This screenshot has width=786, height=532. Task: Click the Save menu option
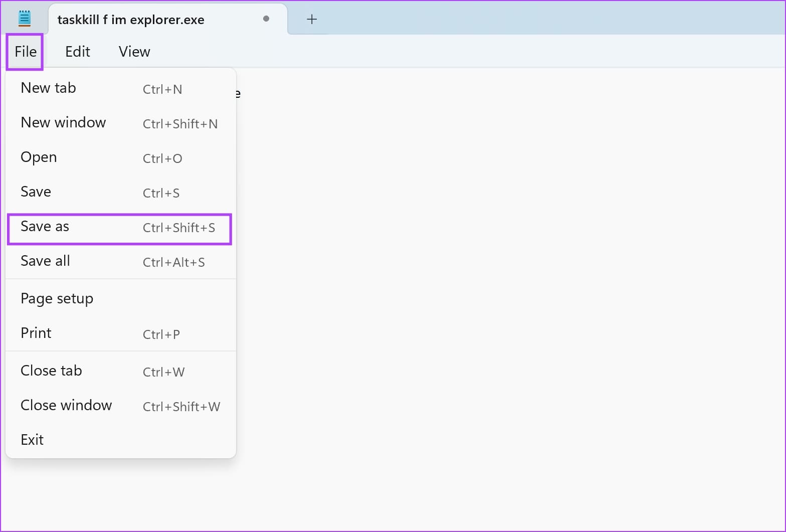coord(120,192)
